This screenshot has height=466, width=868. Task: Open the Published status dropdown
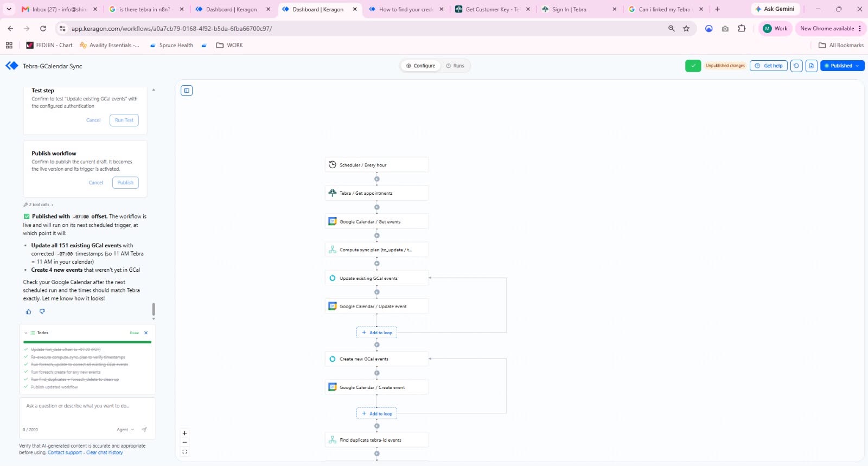[x=842, y=66]
